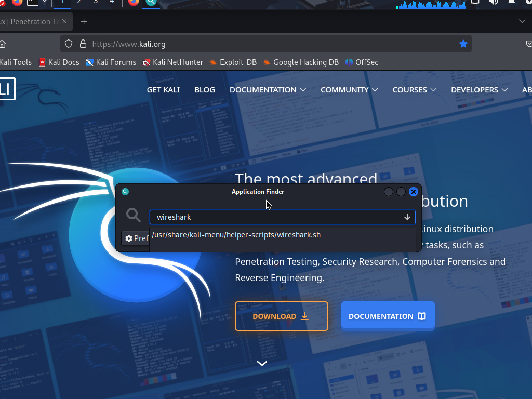The image size is (532, 399).
Task: Open the Kali Forums bookmark
Action: click(111, 62)
